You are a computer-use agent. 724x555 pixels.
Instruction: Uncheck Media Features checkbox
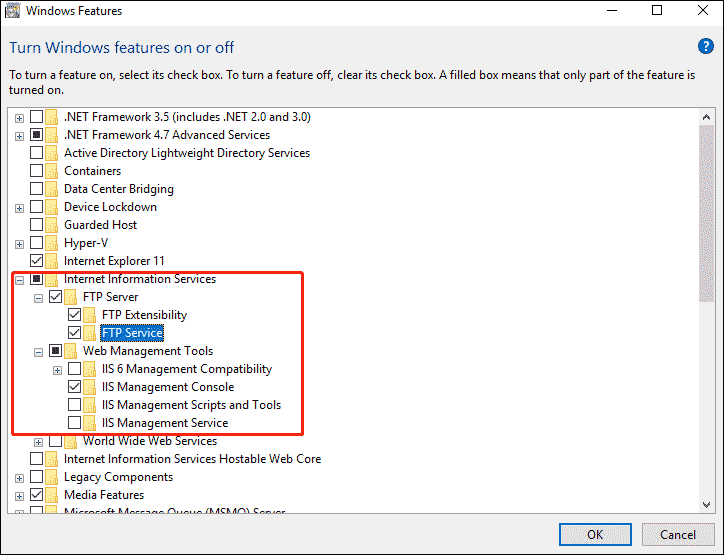pos(36,495)
